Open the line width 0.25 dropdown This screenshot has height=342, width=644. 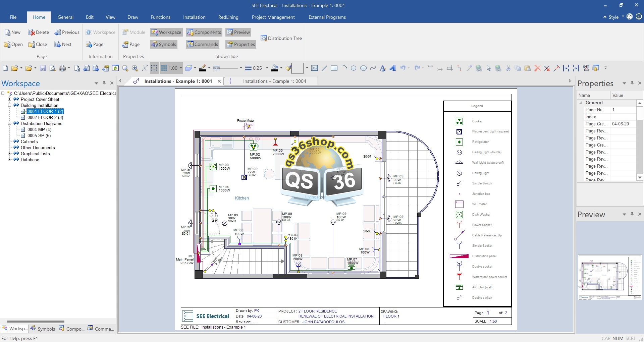pyautogui.click(x=267, y=68)
